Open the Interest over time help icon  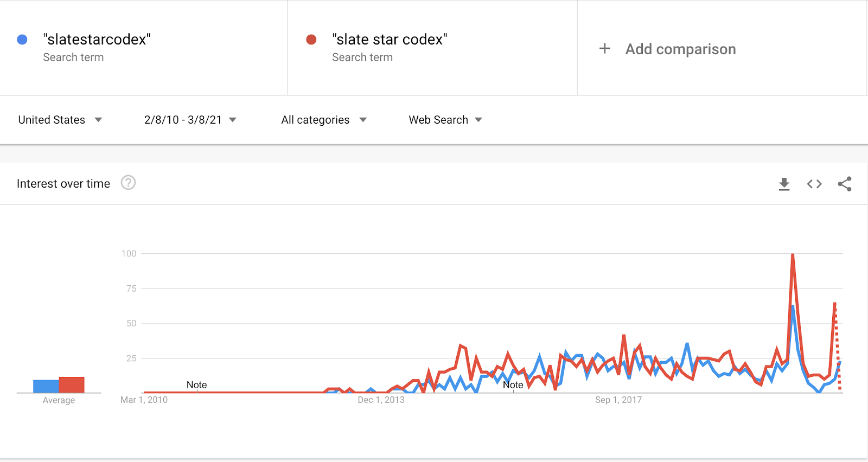tap(128, 183)
